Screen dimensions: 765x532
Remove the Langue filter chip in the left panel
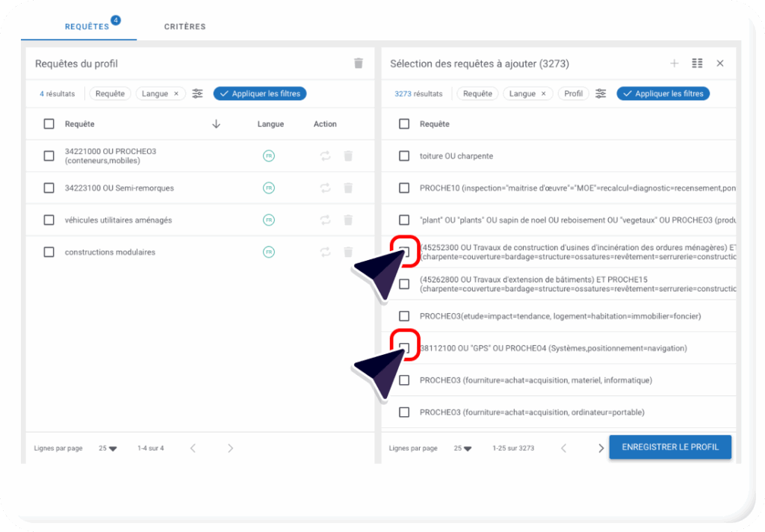click(176, 94)
